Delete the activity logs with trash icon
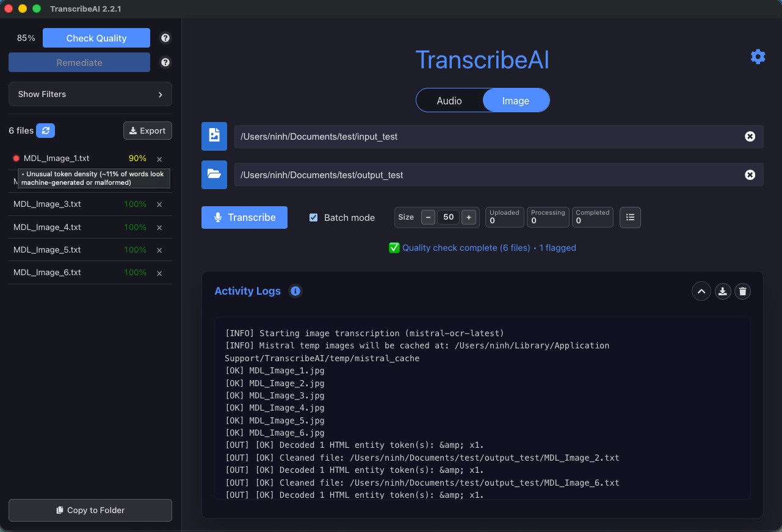The width and height of the screenshot is (782, 532). pos(742,292)
